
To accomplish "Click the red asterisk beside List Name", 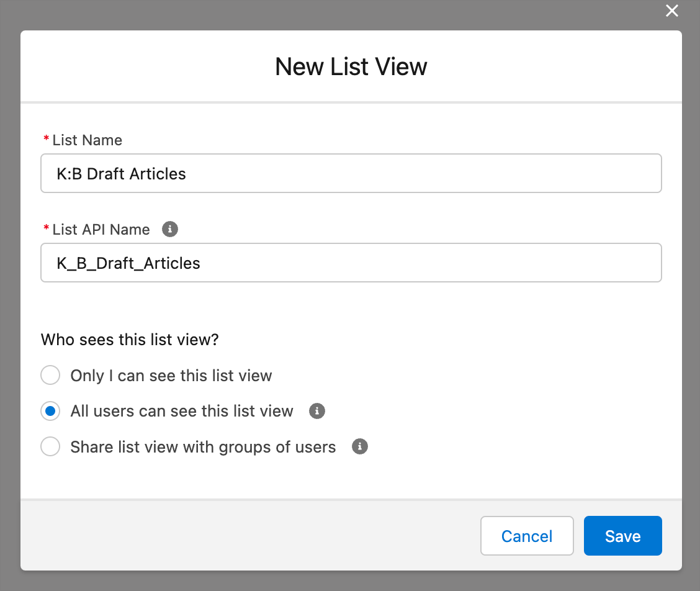I will (x=46, y=140).
